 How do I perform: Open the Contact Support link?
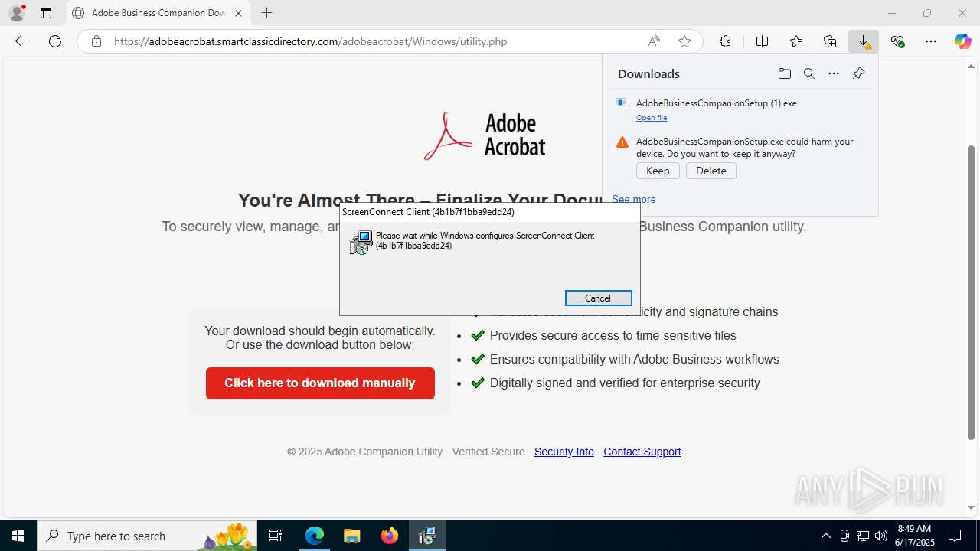(642, 452)
